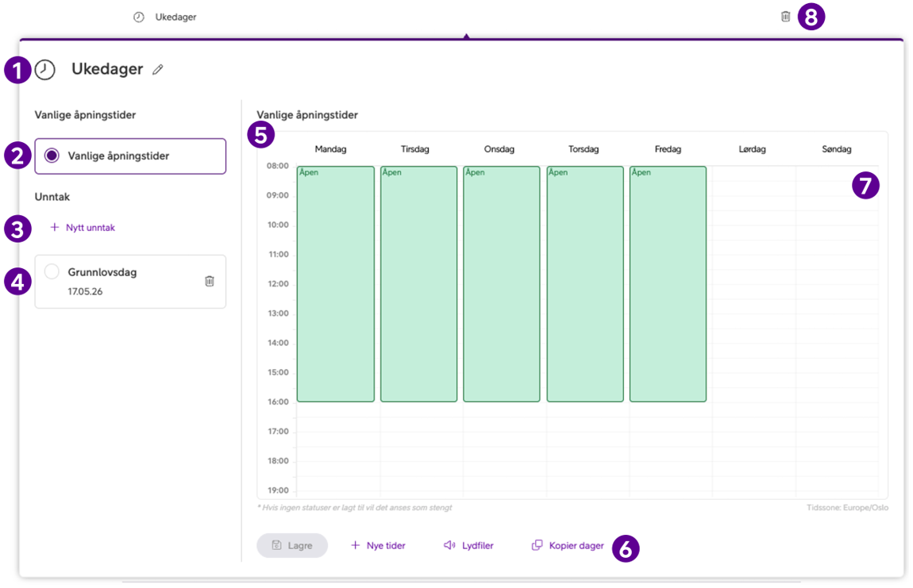The height and width of the screenshot is (588, 913).
Task: Click the copy icon for Kopier dager
Action: coord(537,546)
